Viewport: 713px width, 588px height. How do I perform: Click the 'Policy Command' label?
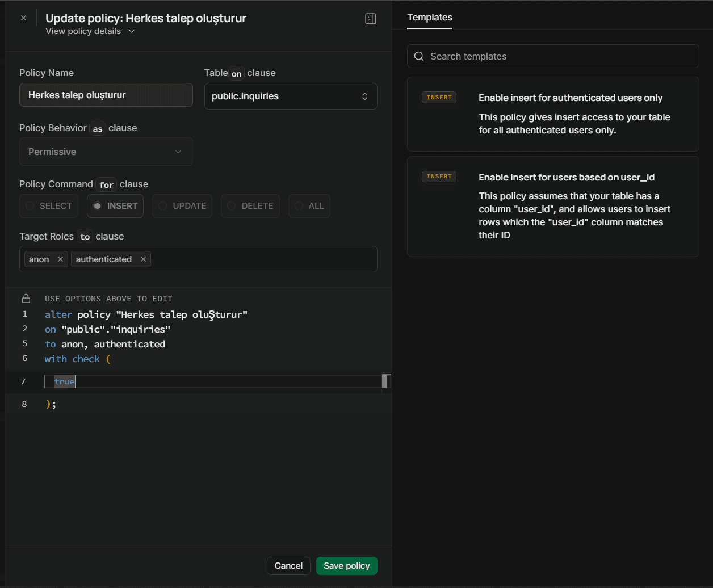[x=56, y=184]
